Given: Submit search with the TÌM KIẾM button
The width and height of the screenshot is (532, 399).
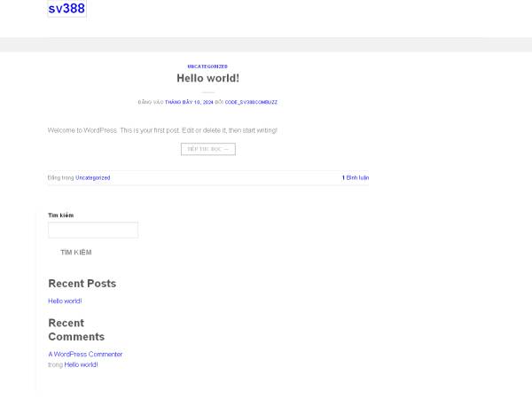Looking at the screenshot, I should pos(75,253).
